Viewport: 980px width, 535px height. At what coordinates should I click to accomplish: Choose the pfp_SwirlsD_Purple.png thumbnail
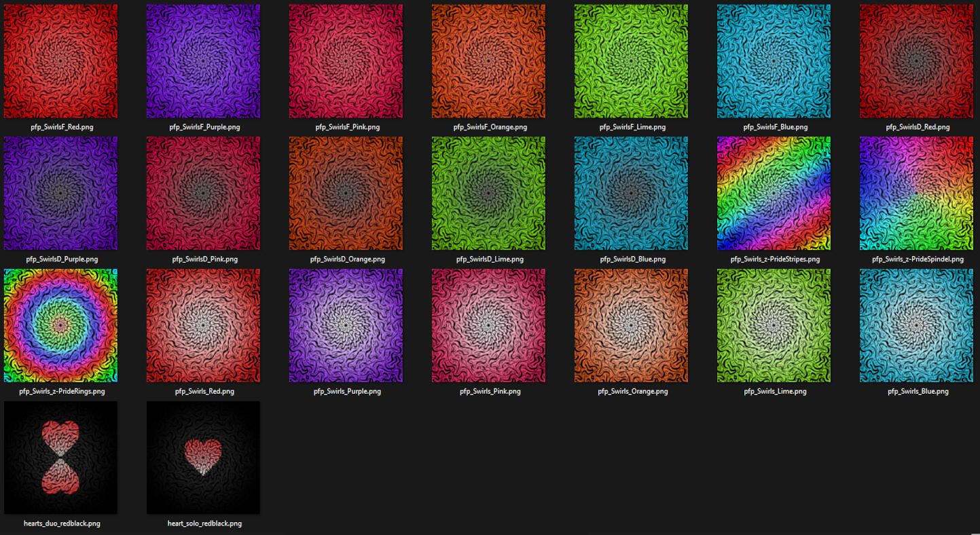pyautogui.click(x=60, y=193)
